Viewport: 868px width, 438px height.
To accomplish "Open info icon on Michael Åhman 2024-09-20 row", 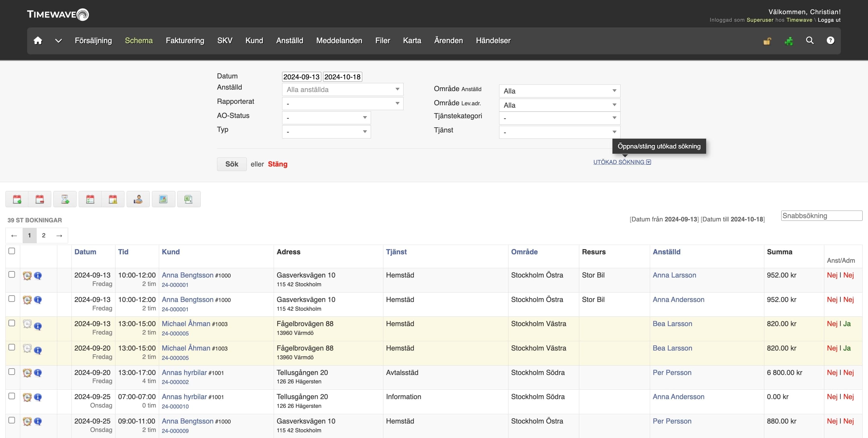I will (x=38, y=351).
